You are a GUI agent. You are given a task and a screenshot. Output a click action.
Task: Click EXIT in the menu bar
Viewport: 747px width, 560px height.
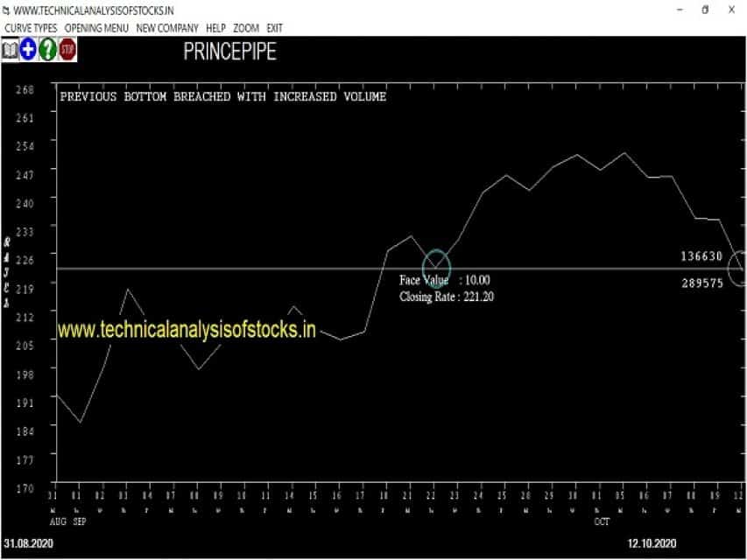point(274,29)
